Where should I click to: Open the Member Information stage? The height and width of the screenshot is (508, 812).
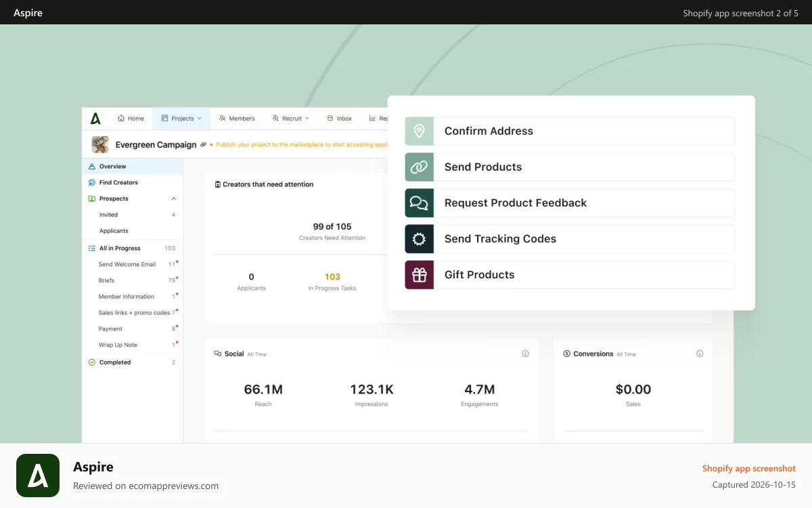point(133,297)
